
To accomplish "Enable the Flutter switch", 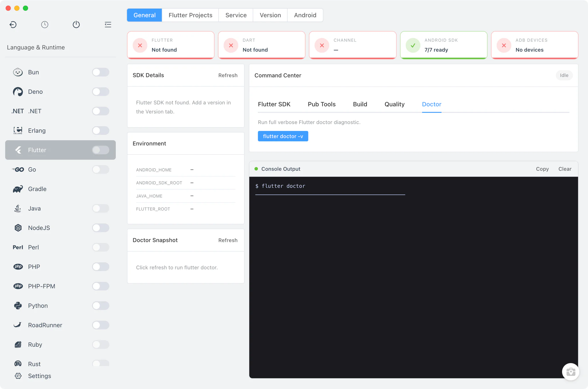I will point(100,150).
